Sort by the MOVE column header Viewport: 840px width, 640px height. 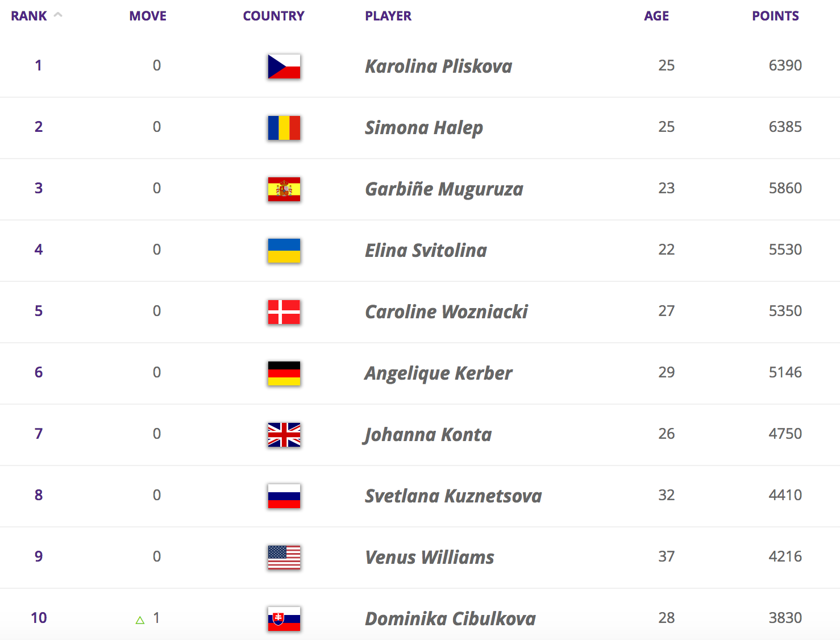point(148,16)
